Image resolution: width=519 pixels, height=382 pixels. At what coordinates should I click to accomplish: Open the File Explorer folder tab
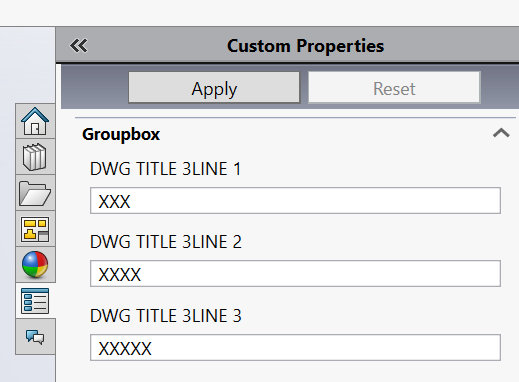[x=35, y=193]
